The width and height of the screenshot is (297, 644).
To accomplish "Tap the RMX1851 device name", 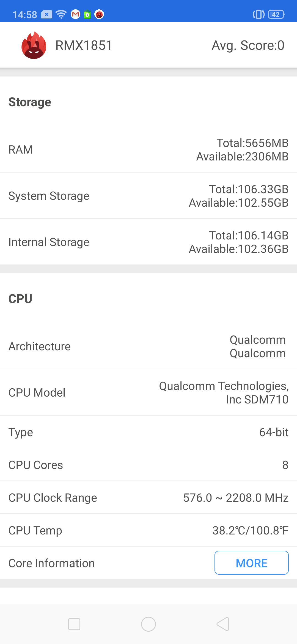I will (x=84, y=45).
